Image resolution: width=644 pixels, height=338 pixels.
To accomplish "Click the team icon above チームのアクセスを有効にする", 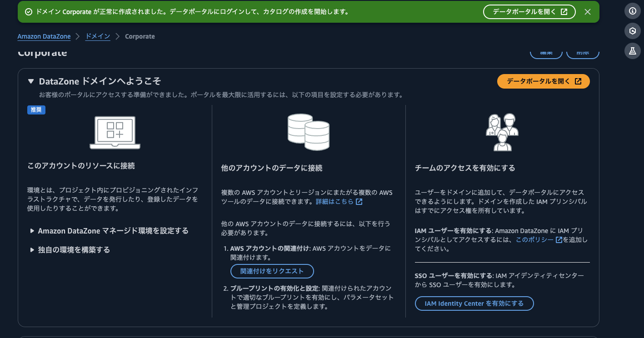I will pyautogui.click(x=502, y=132).
